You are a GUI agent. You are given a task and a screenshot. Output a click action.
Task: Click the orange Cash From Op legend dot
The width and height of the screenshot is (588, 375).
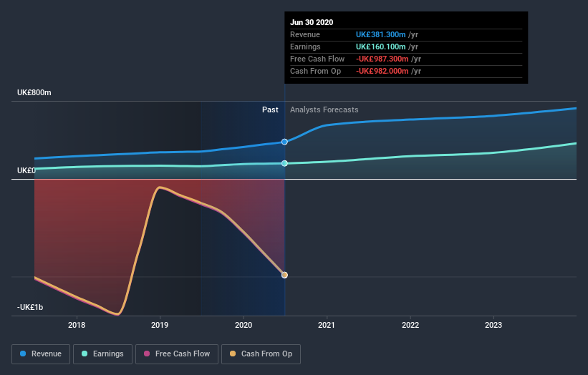point(233,354)
